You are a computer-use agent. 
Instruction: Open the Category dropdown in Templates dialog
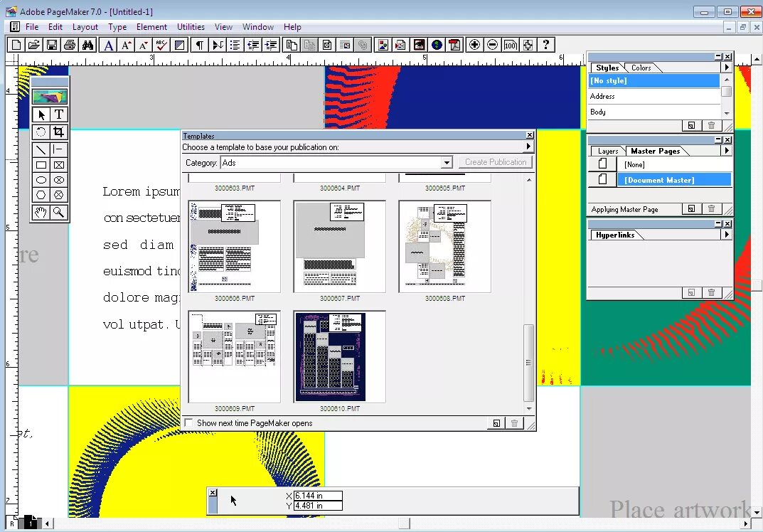pos(448,162)
